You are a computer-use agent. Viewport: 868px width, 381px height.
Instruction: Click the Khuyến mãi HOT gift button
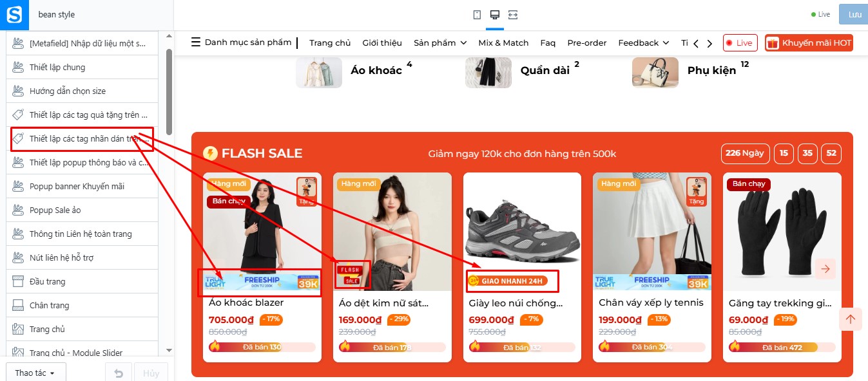[x=809, y=43]
